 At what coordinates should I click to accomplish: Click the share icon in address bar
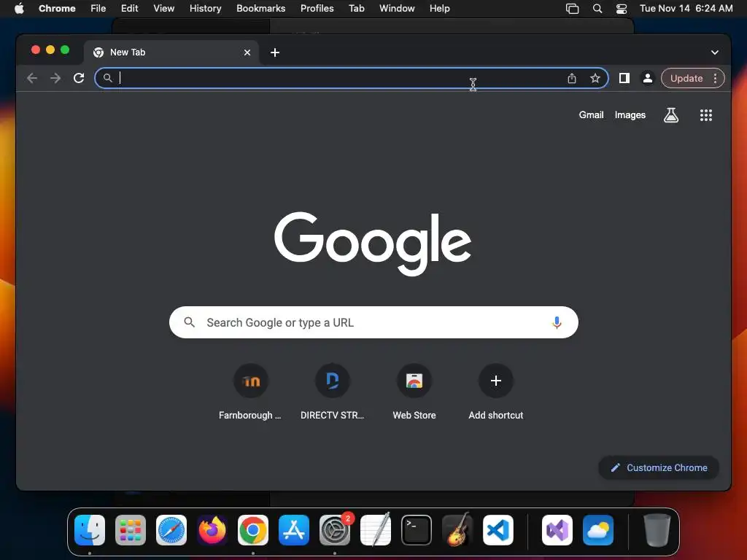[x=572, y=78]
